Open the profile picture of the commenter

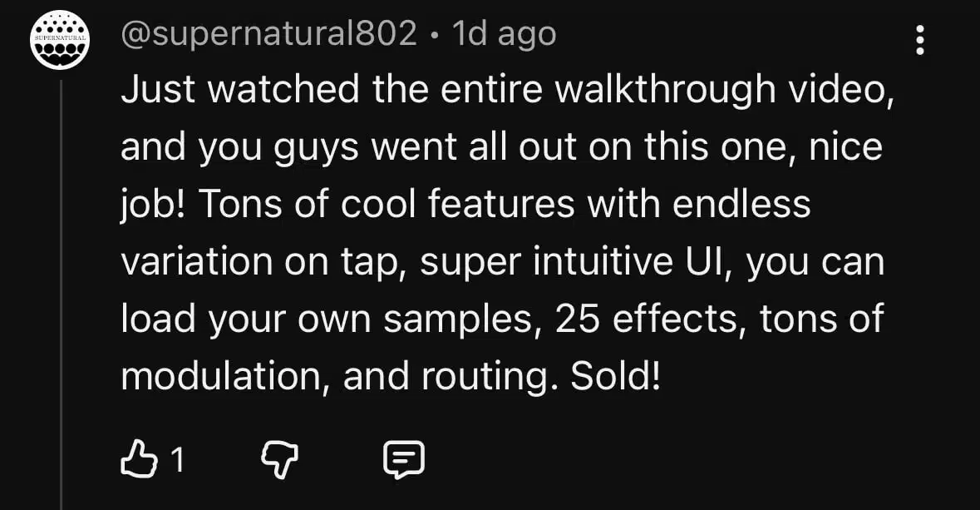point(57,36)
